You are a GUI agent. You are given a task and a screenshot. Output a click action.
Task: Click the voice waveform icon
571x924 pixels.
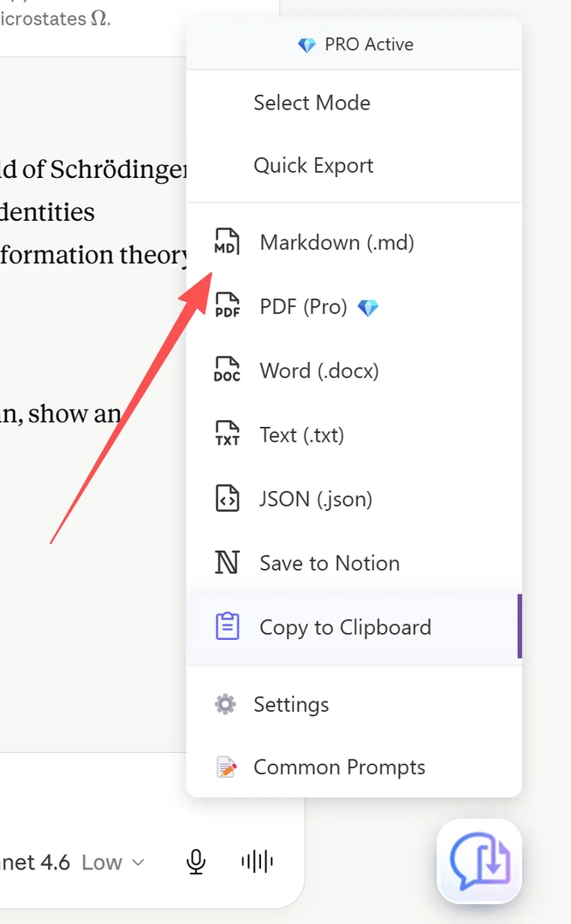[x=257, y=862]
